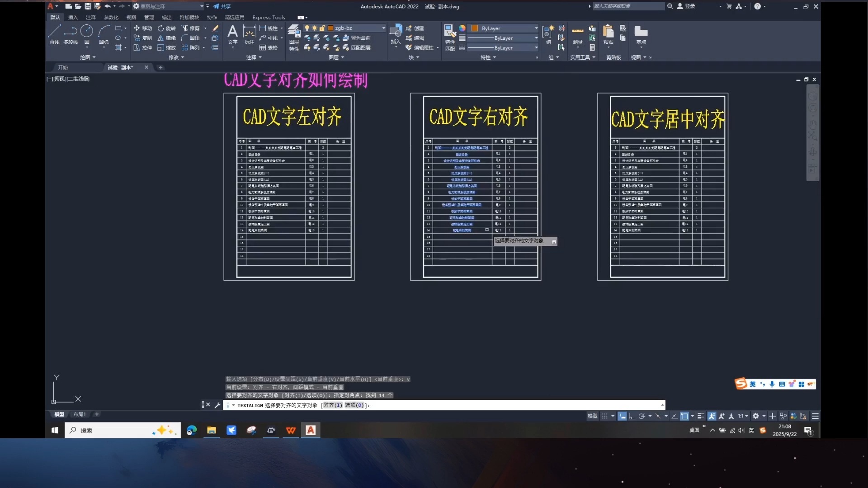Expand the Layers (图层) panel

click(x=336, y=57)
